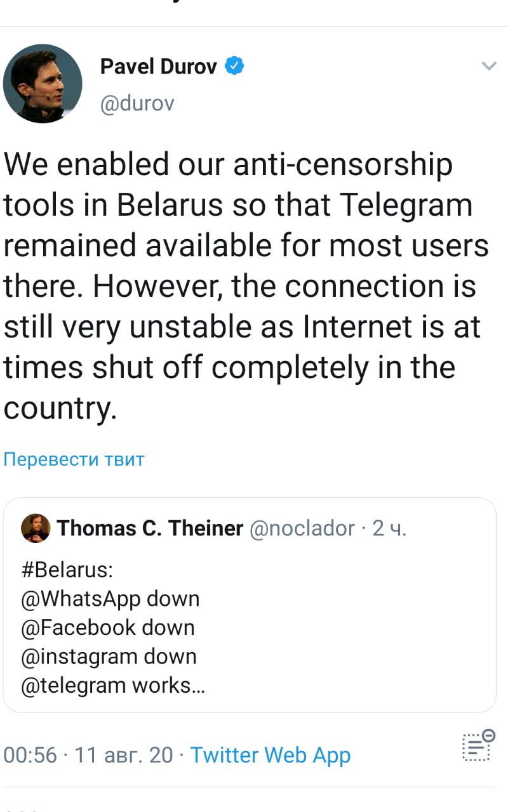The width and height of the screenshot is (508, 812).
Task: Follow the @telegram mention
Action: 73,685
